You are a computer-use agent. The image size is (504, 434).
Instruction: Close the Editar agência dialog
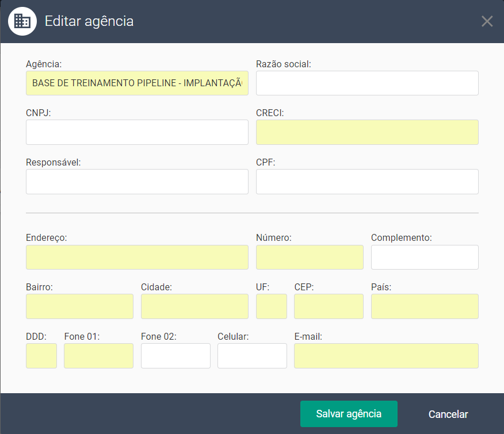pos(487,22)
